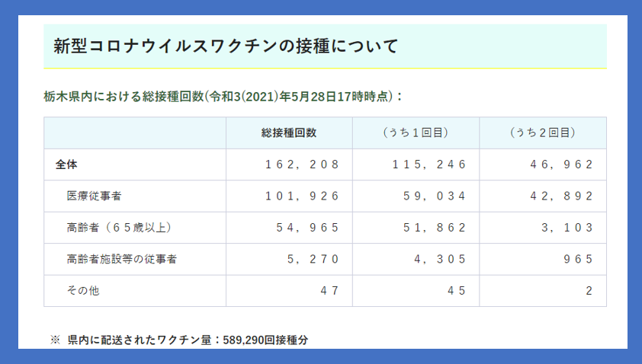Select the 高齢者 total cell 54,965
The image size is (642, 364).
click(307, 227)
